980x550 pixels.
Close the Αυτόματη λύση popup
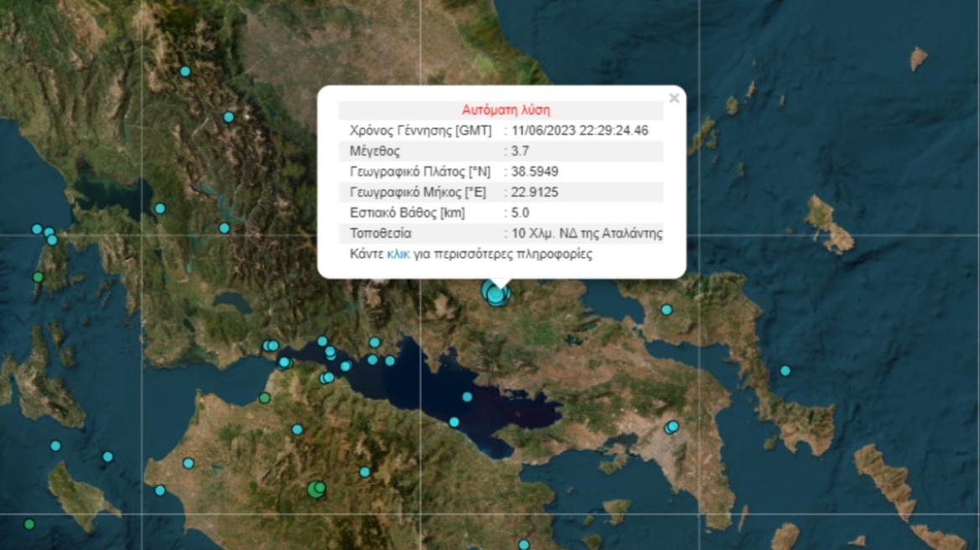[675, 98]
